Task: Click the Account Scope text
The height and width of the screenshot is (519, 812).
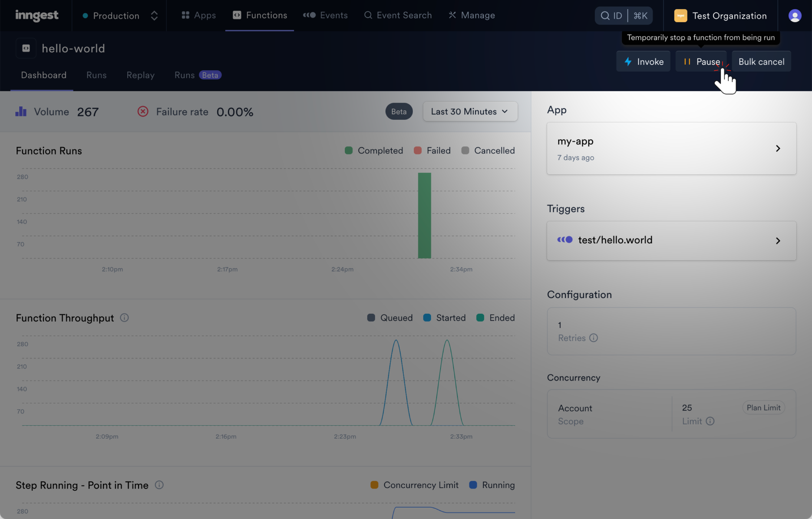Action: pos(575,414)
